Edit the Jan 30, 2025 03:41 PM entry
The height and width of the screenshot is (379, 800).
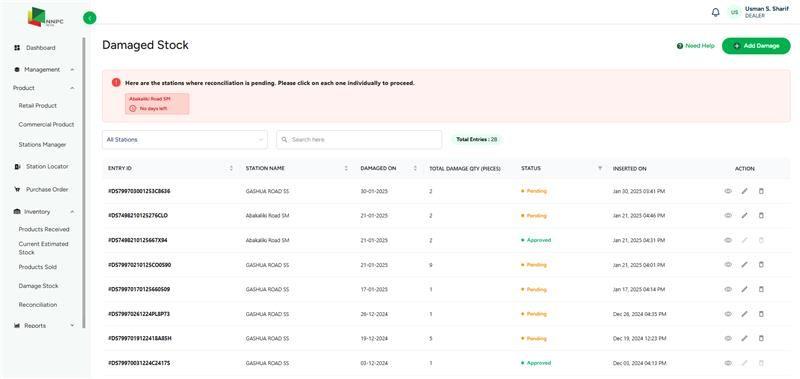tap(744, 191)
